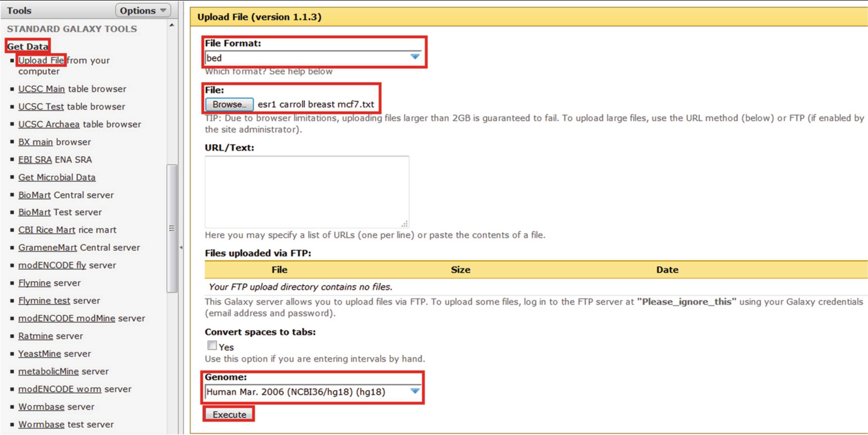868x435 pixels.
Task: Open the File Format dropdown showing bed
Action: coord(313,58)
